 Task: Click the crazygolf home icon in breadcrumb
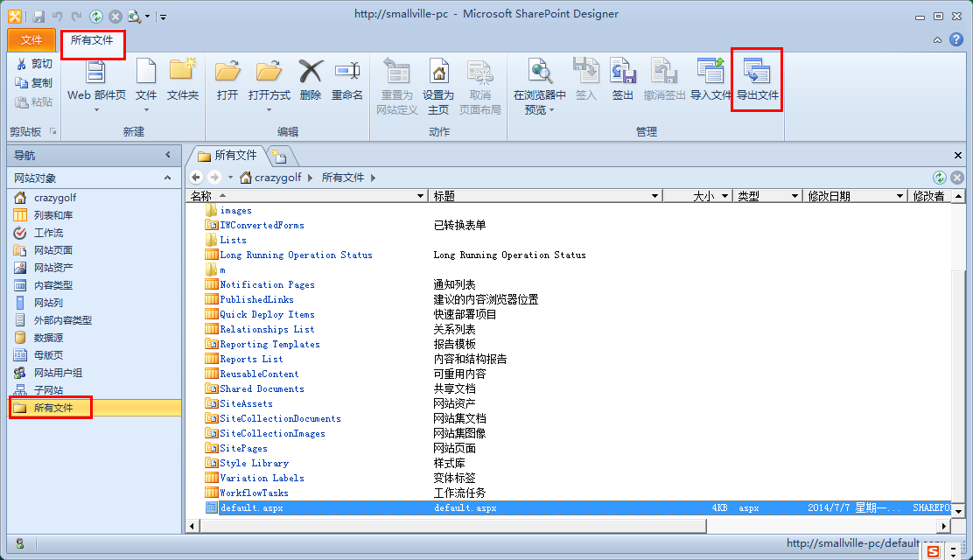tap(246, 178)
